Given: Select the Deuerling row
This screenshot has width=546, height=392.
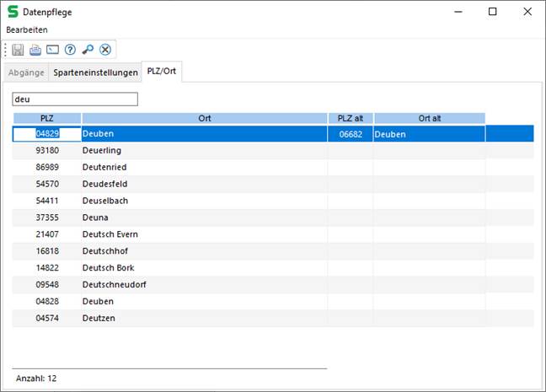Looking at the screenshot, I should [x=101, y=150].
